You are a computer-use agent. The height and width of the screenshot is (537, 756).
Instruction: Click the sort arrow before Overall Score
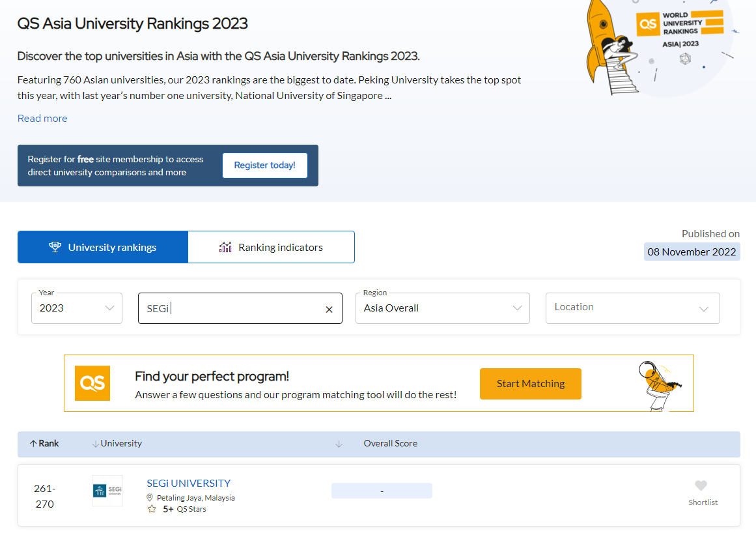(339, 444)
